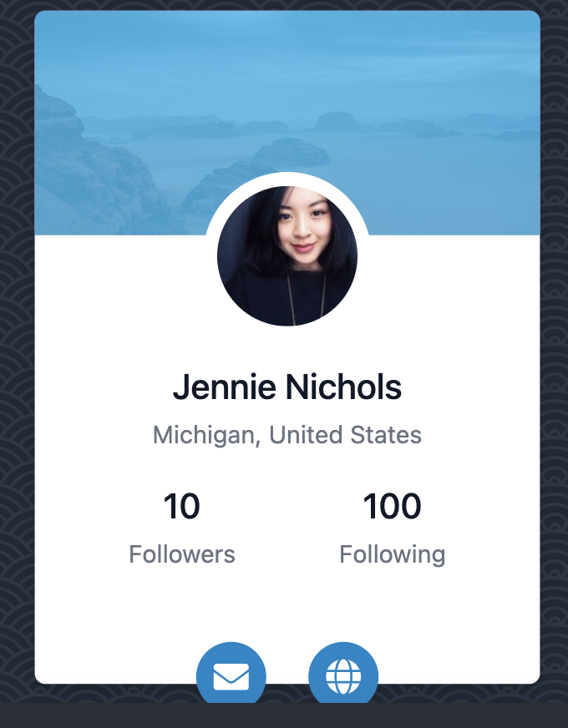Click "United States" in the location line
This screenshot has width=568, height=728.
click(x=345, y=435)
